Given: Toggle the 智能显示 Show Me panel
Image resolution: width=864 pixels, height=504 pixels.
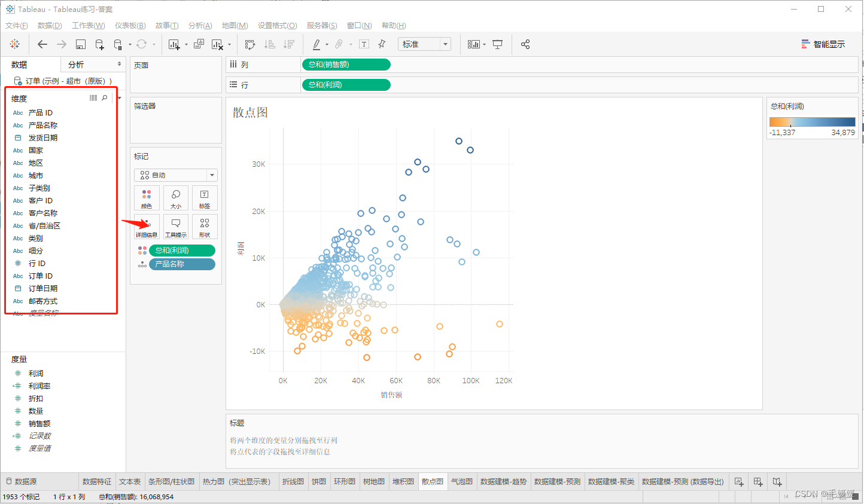Looking at the screenshot, I should pos(823,44).
